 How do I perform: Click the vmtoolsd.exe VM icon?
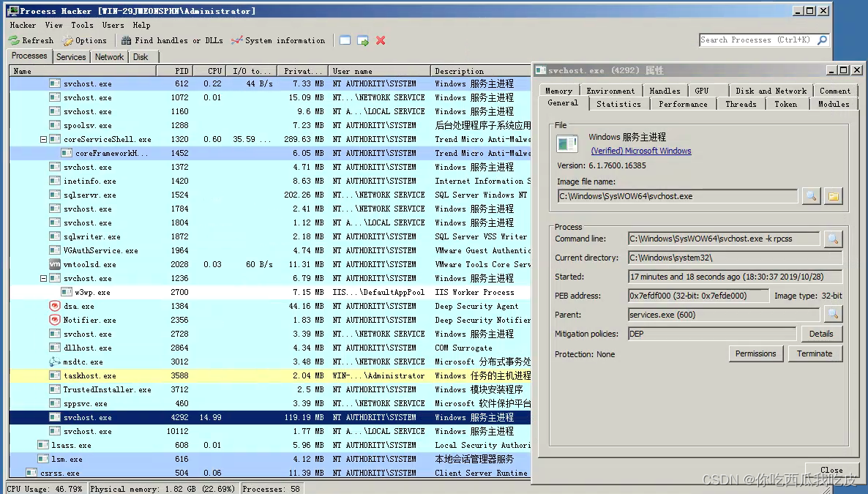(x=55, y=264)
